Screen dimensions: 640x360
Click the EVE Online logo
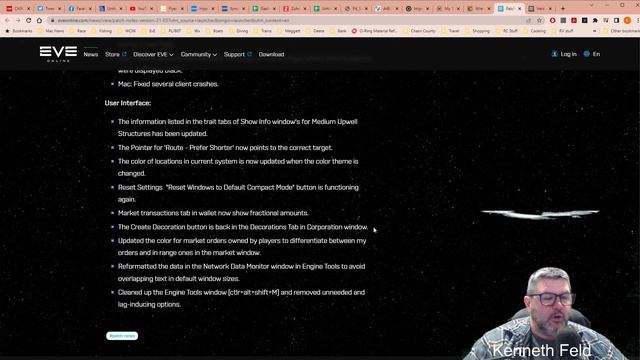58,54
